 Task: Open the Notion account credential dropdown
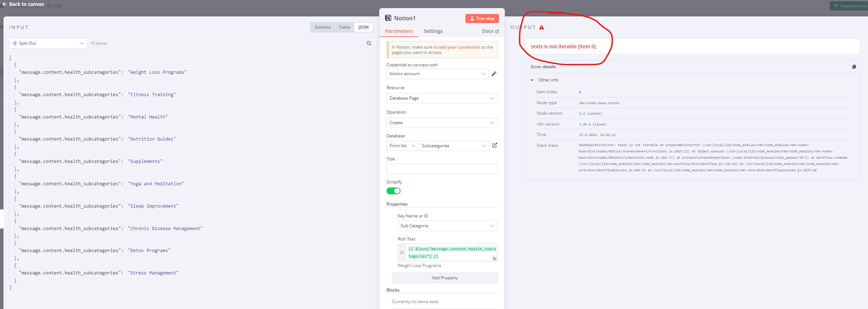437,74
